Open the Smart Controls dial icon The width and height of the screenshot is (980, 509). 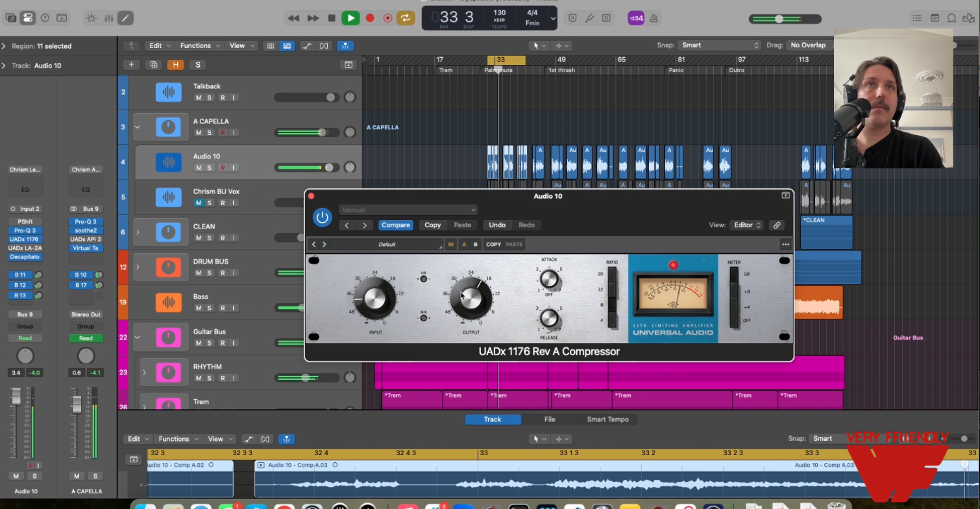pyautogui.click(x=91, y=18)
